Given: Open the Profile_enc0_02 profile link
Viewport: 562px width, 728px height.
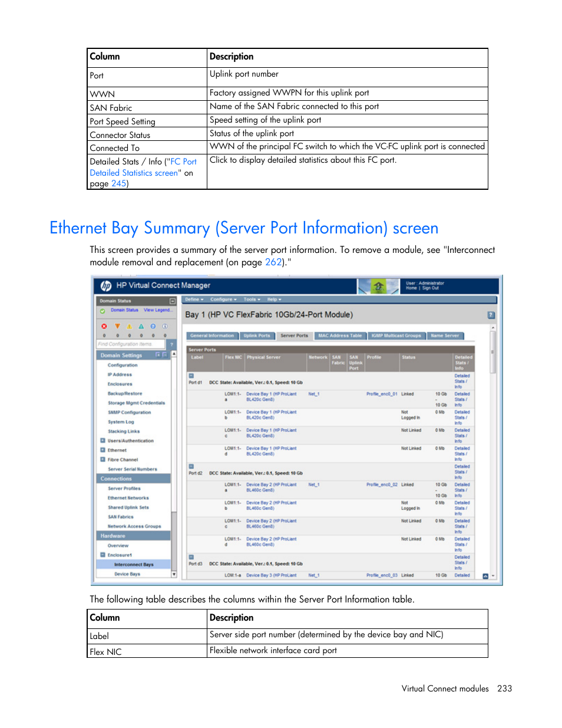Looking at the screenshot, I should click(382, 485).
